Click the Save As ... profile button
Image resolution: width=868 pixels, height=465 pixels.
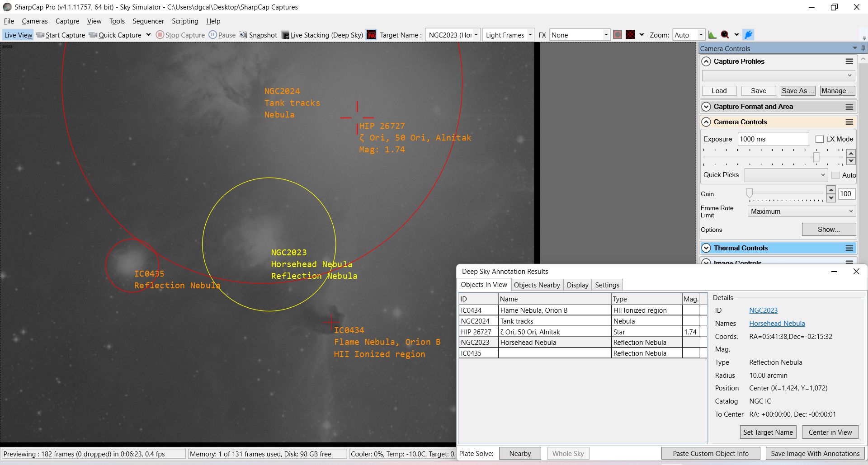click(798, 91)
